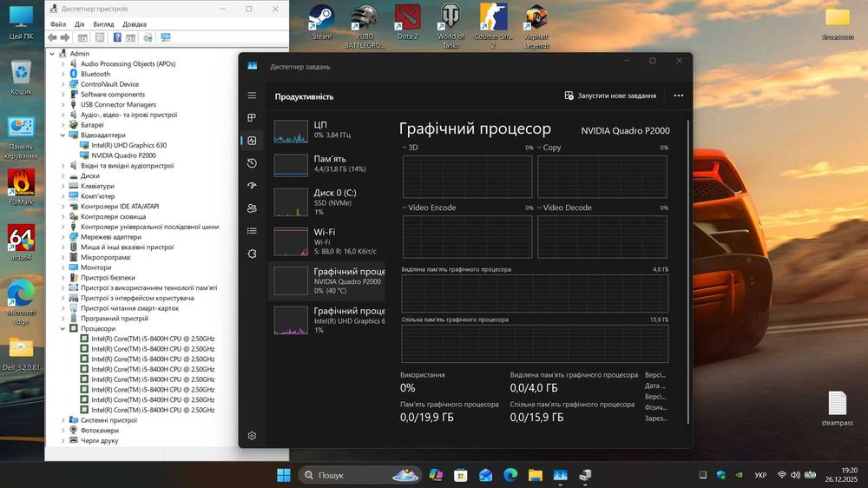
Task: Select the Performance page icon in Task Manager
Action: (252, 141)
